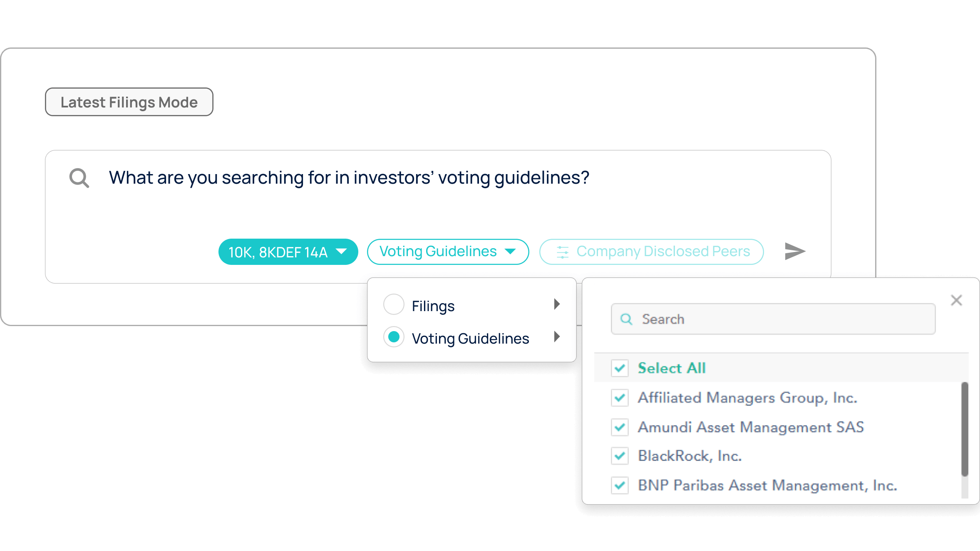Toggle the Select All checkbox
This screenshot has height=551, width=980.
click(x=620, y=368)
